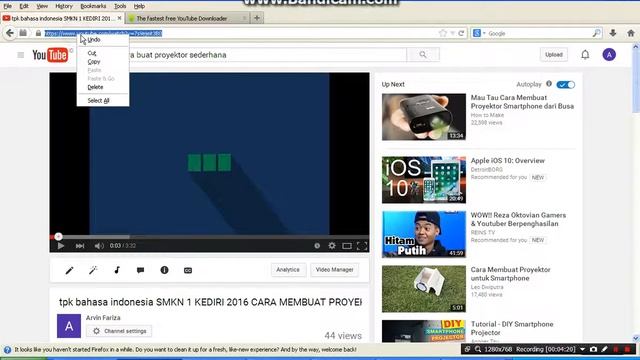Skip to next video in player
The width and height of the screenshot is (640, 360).
(x=80, y=246)
